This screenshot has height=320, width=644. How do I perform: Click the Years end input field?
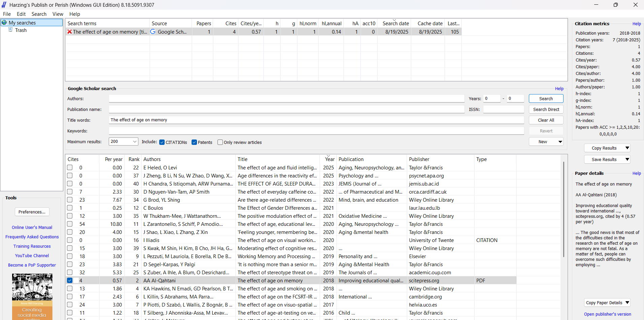[x=515, y=98]
